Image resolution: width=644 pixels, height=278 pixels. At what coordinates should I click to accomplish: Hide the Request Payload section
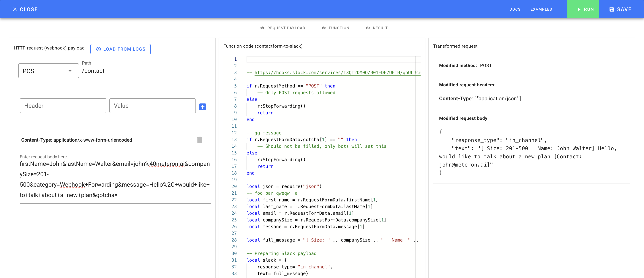coord(283,28)
